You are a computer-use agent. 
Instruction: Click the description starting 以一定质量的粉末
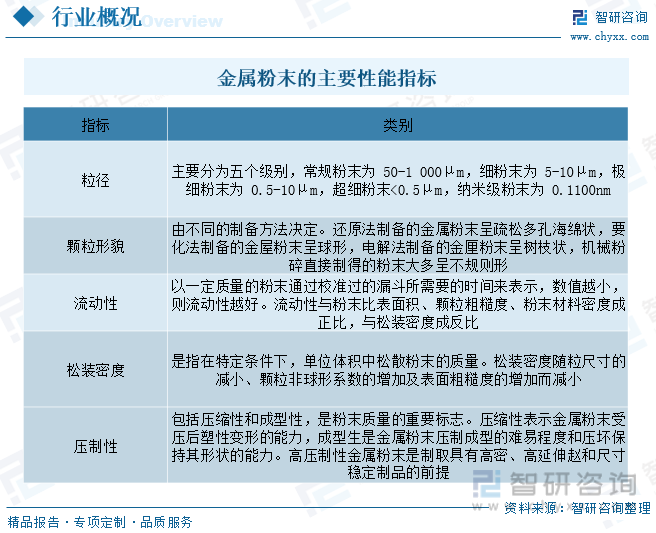(398, 304)
